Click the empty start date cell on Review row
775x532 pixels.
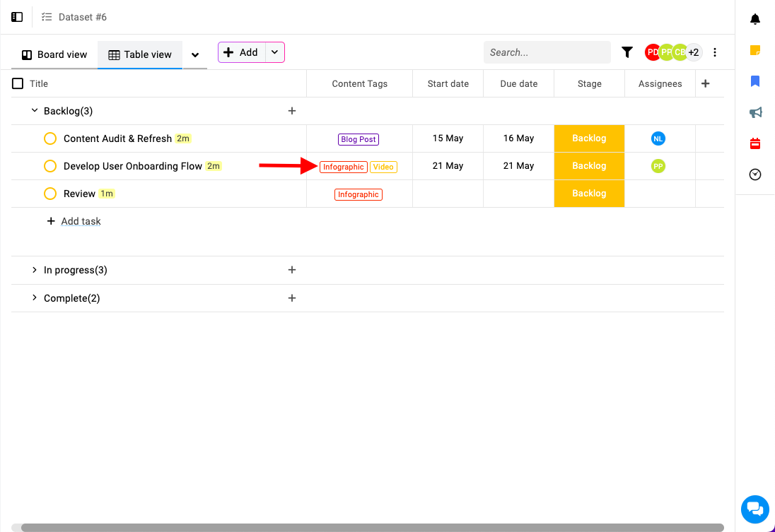pyautogui.click(x=448, y=194)
